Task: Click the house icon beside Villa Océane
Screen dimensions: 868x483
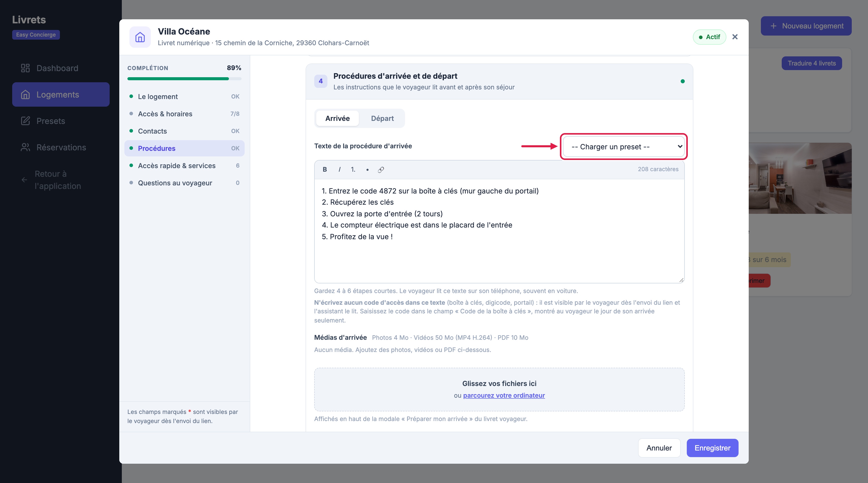Action: 140,37
